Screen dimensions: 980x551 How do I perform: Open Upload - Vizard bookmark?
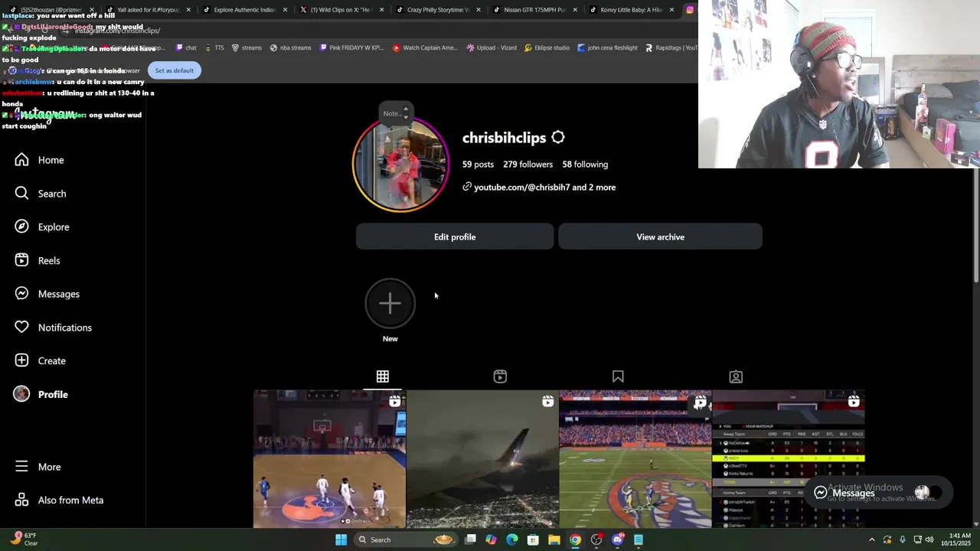pyautogui.click(x=491, y=47)
